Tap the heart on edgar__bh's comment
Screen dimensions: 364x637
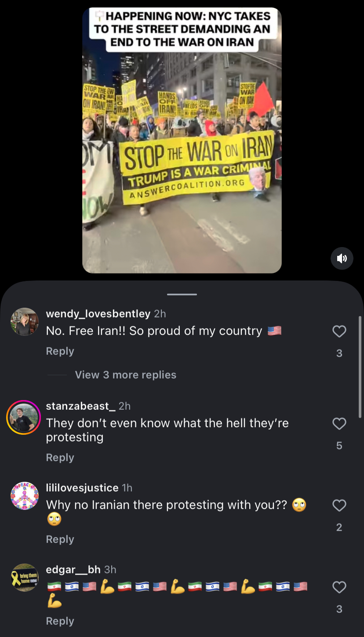pos(339,587)
